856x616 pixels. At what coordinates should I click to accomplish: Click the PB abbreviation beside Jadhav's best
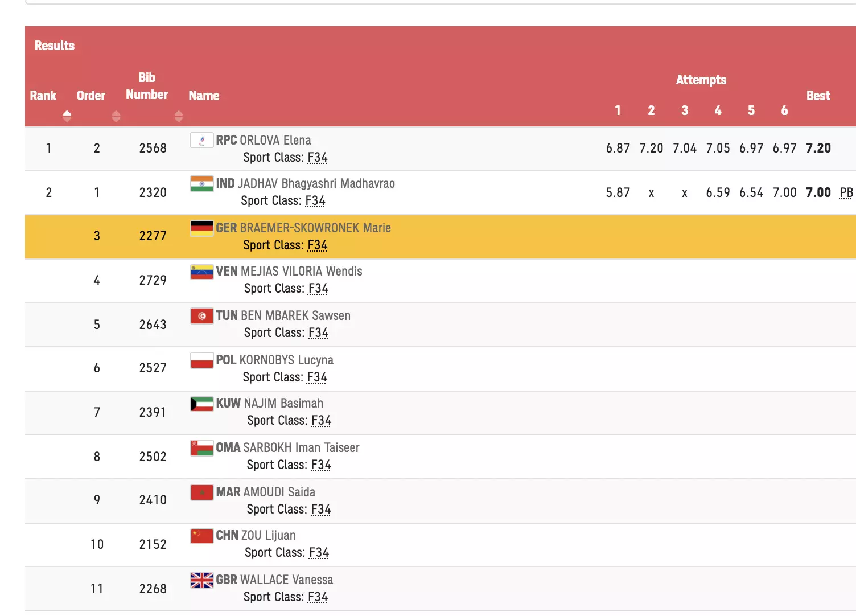click(x=846, y=193)
